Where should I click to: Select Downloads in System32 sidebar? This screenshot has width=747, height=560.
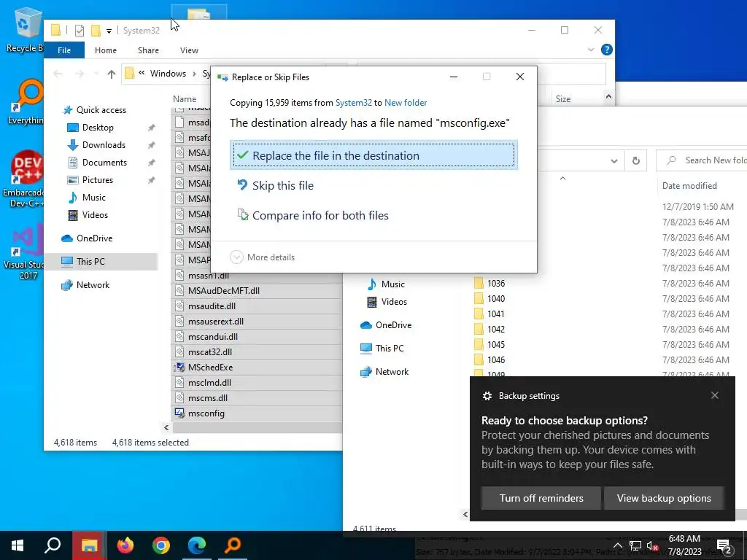coord(104,145)
